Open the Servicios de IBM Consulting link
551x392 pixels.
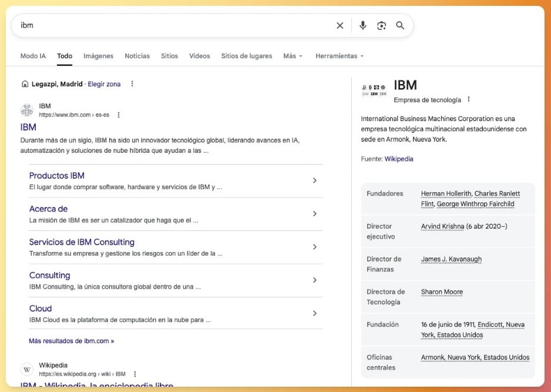[82, 242]
